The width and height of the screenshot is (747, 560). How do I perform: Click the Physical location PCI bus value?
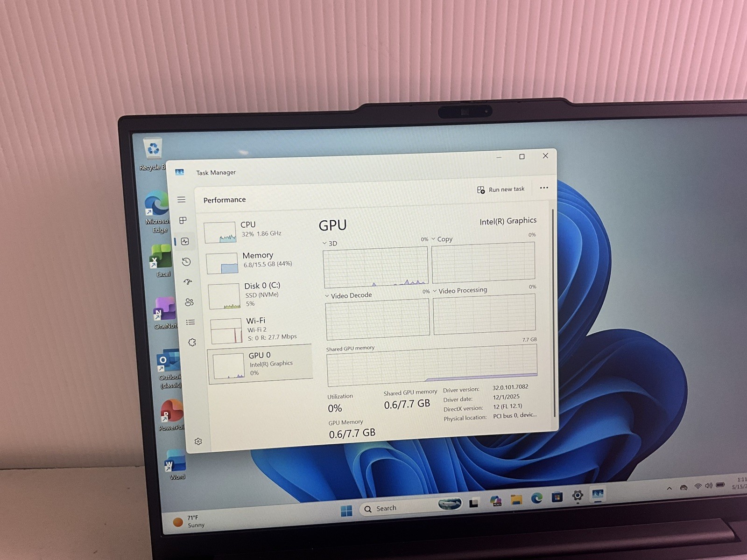pyautogui.click(x=515, y=415)
